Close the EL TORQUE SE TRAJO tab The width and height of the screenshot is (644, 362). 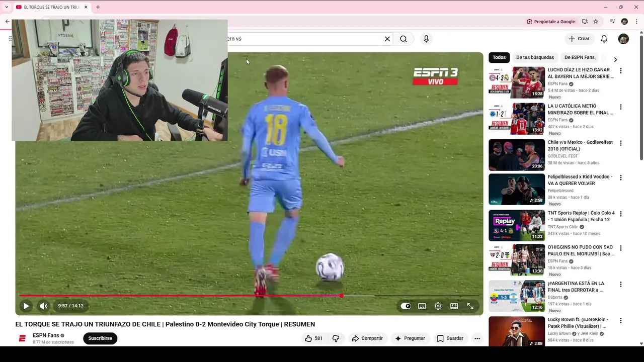tap(86, 7)
